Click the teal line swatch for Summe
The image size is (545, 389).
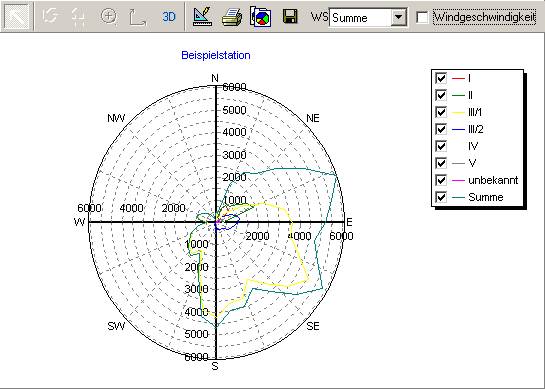click(458, 197)
